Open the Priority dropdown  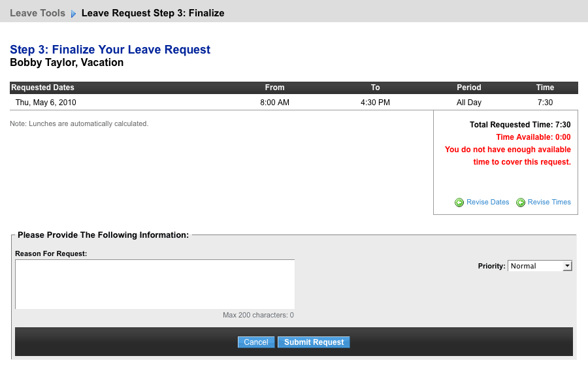[x=540, y=266]
